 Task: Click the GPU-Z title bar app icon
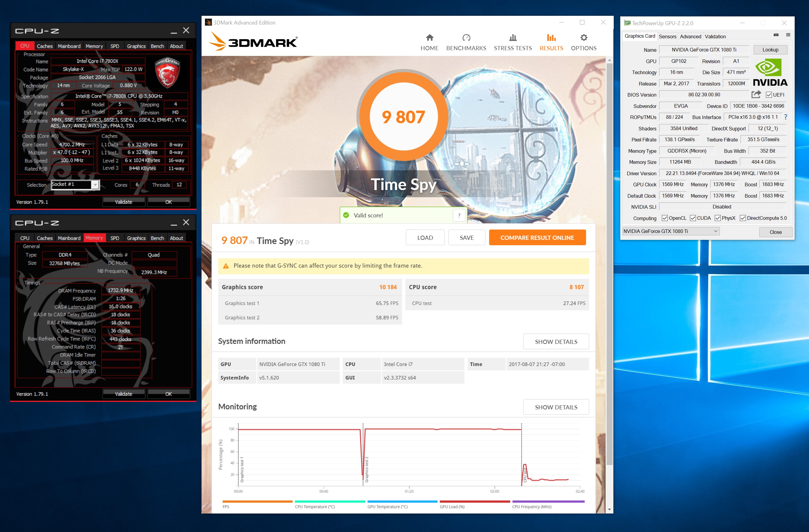coord(627,23)
